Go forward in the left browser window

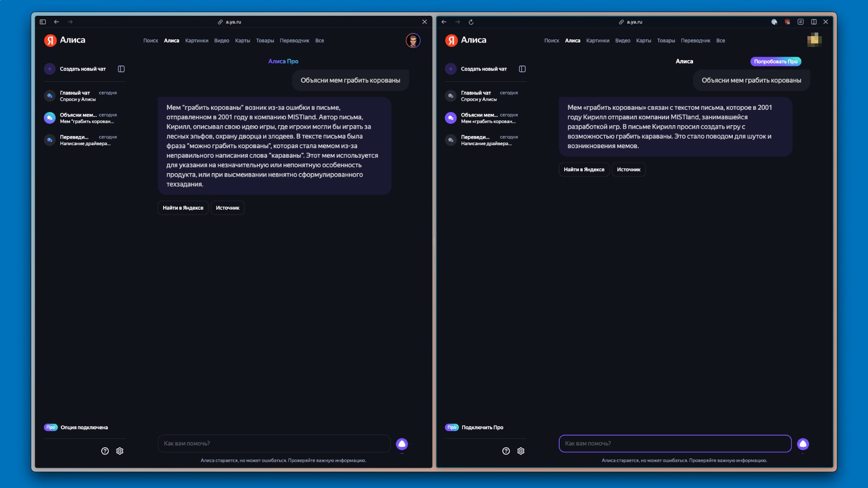pos(70,22)
